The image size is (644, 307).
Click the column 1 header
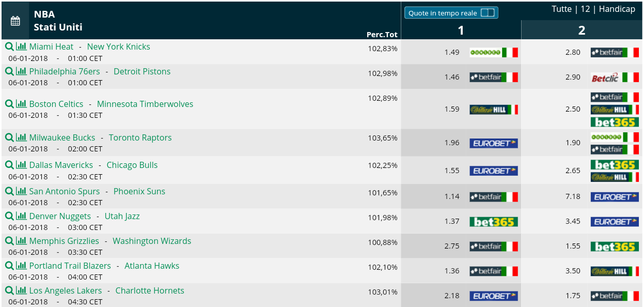click(461, 30)
